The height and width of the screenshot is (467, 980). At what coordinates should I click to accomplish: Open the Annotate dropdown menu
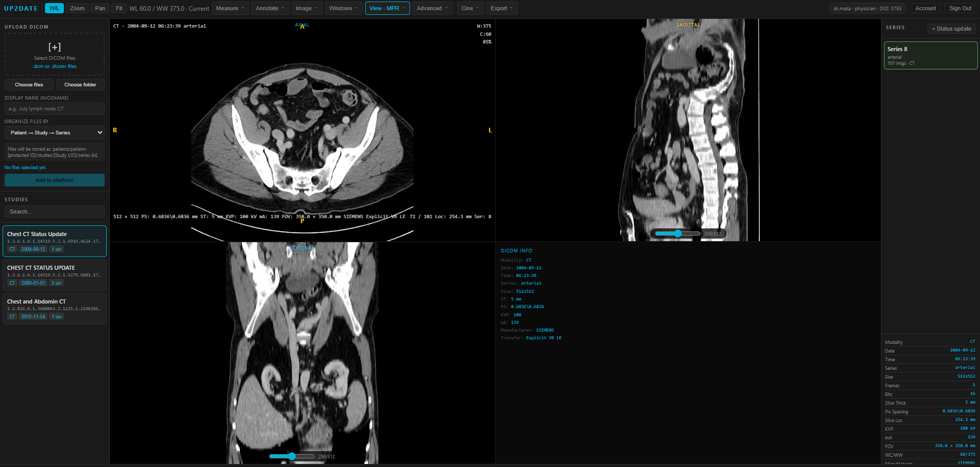click(x=270, y=8)
